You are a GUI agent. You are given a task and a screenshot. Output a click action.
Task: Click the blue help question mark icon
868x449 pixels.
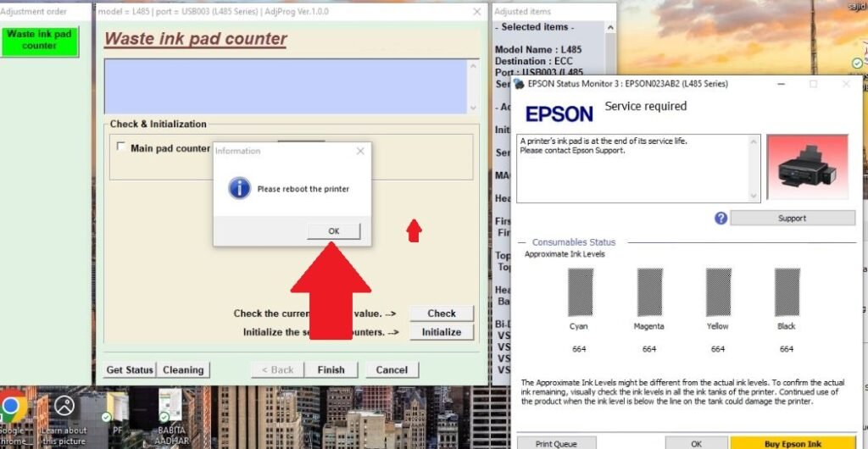[721, 219]
